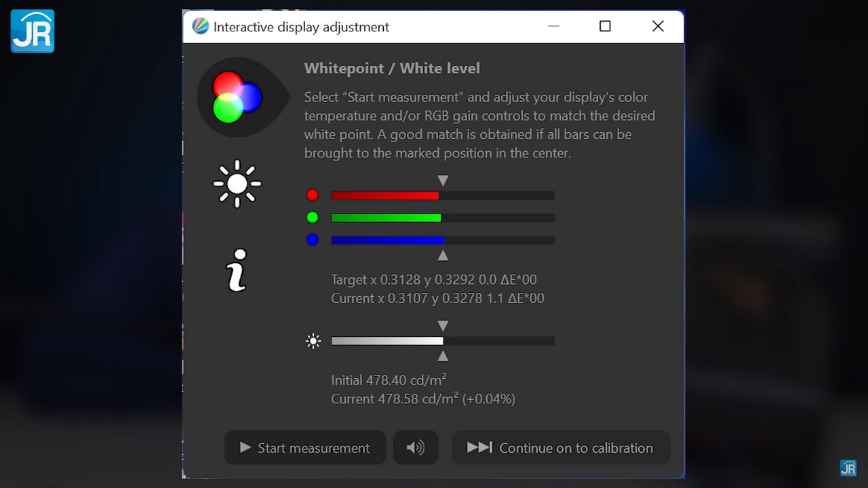Click the blue gain level bar

click(442, 241)
